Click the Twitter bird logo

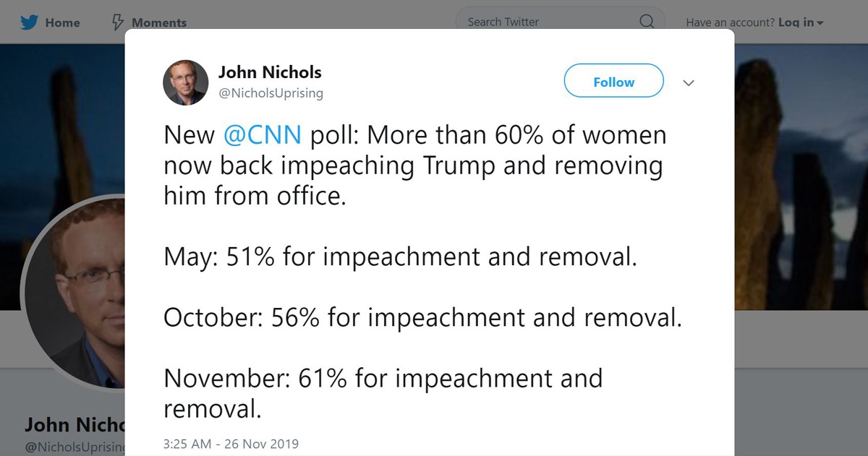(x=29, y=22)
